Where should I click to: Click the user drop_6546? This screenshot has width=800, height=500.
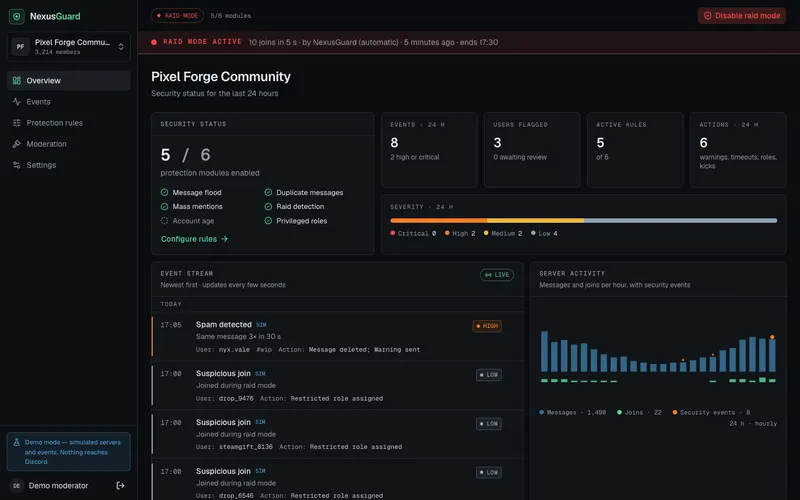(236, 495)
